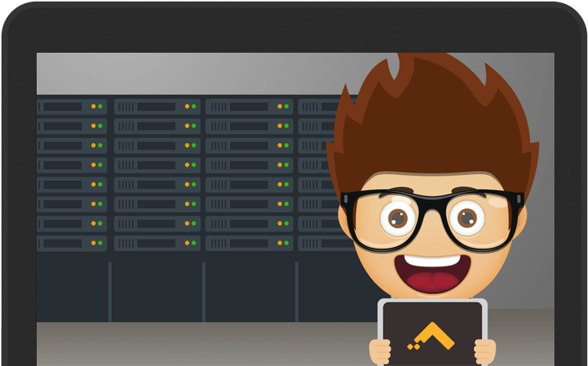The width and height of the screenshot is (588, 366).
Task: Click the character's right eye behind glasses
Action: pyautogui.click(x=465, y=218)
